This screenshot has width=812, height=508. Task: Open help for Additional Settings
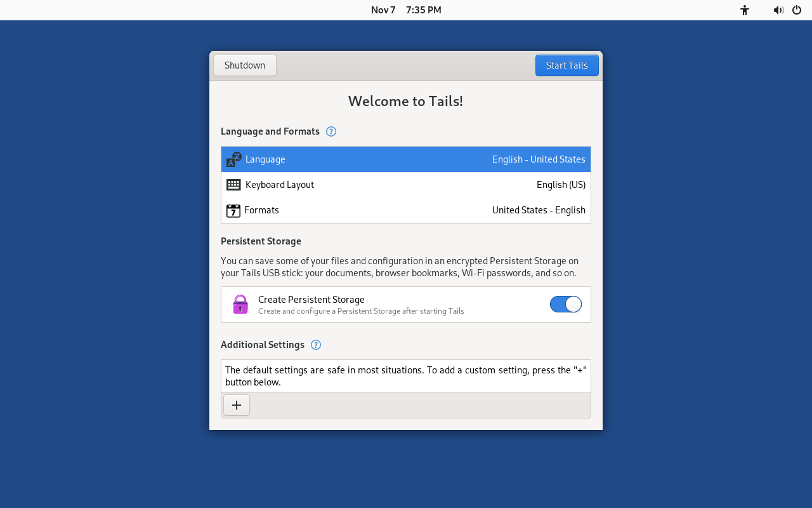click(x=316, y=345)
